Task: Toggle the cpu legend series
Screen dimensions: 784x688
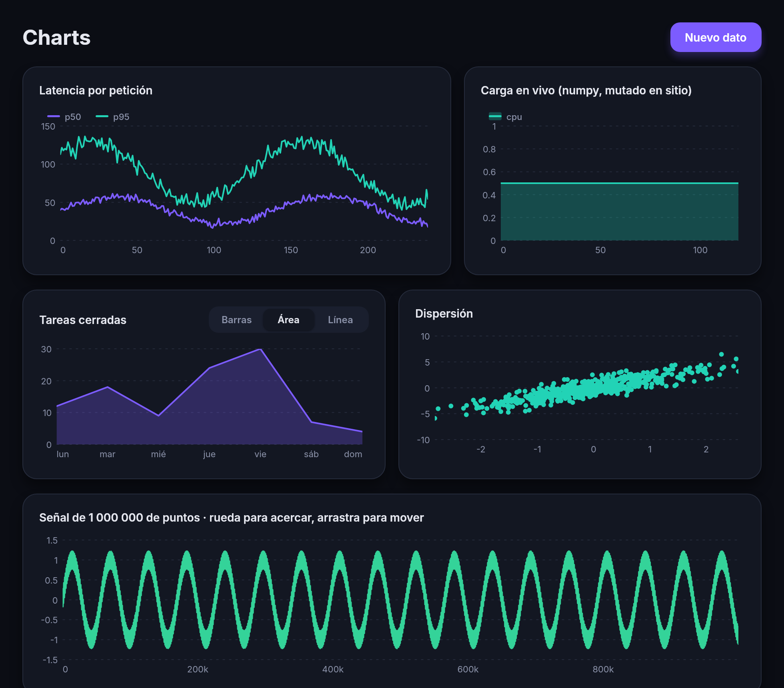Action: tap(506, 117)
